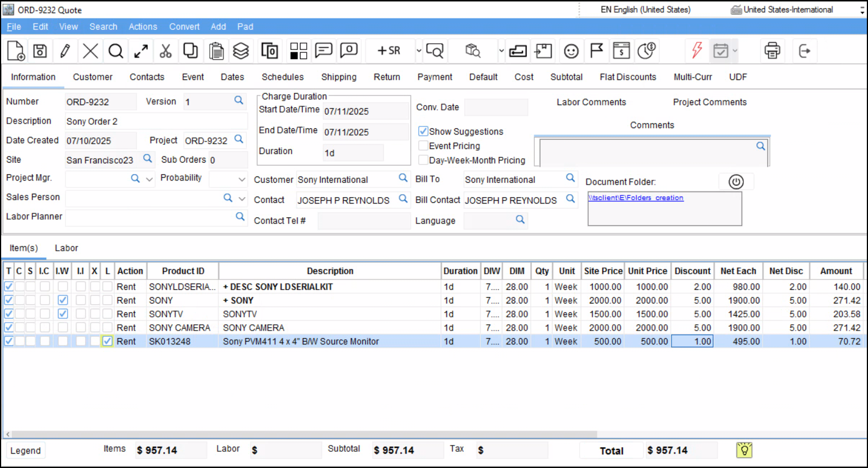The width and height of the screenshot is (868, 468).
Task: Open the tsclient Folders_creation link
Action: click(635, 198)
